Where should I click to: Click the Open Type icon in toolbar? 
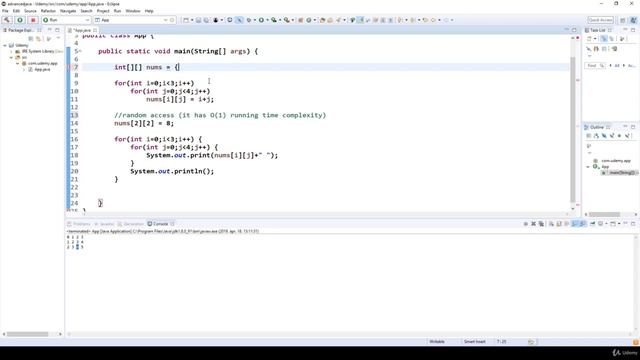click(322, 20)
